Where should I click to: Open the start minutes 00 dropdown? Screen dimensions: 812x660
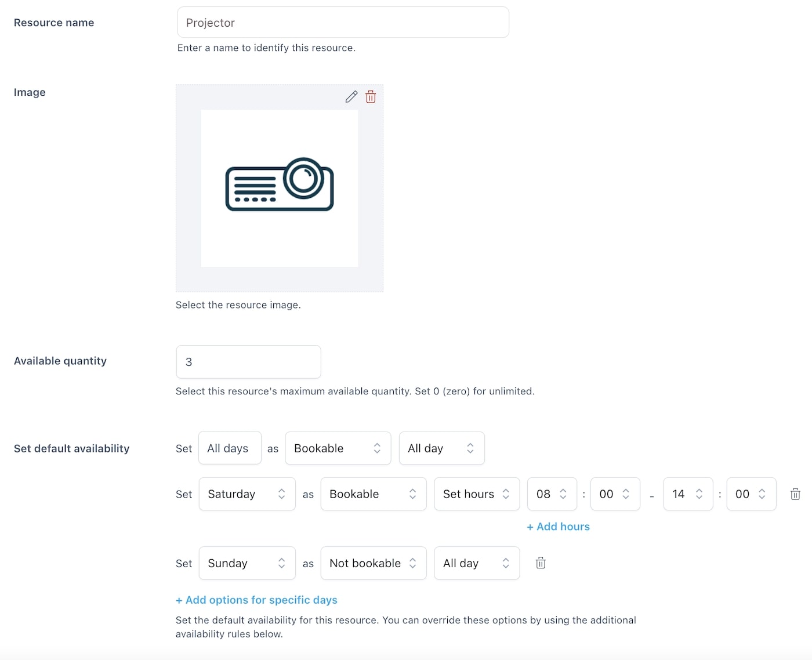pyautogui.click(x=615, y=494)
